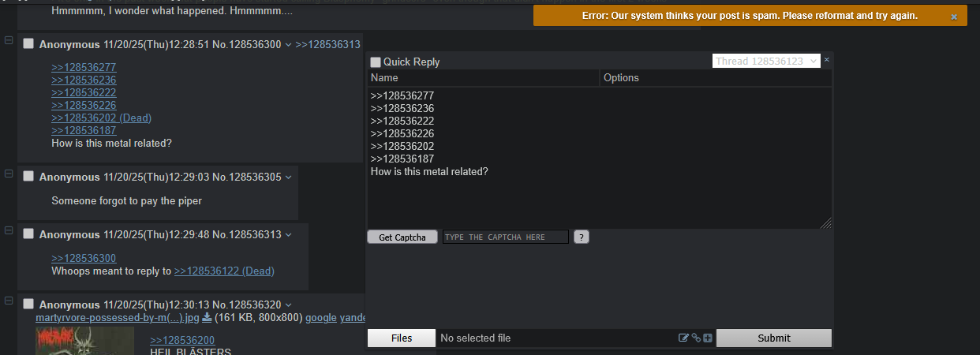This screenshot has height=355, width=980.
Task: Open quoted post link >>128536226
Action: [84, 105]
